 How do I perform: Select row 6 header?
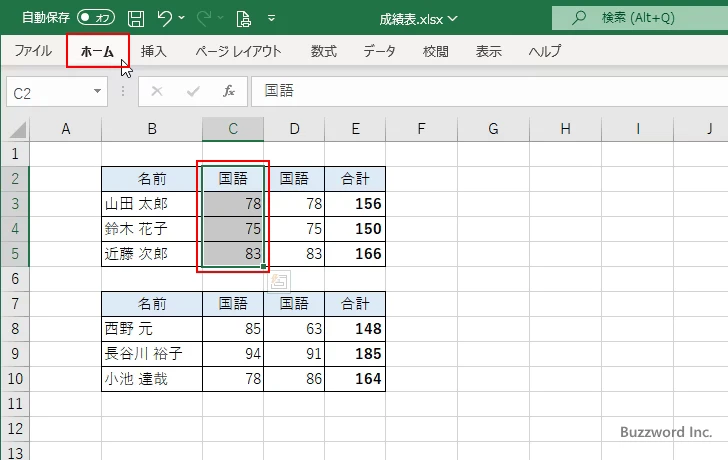point(15,279)
